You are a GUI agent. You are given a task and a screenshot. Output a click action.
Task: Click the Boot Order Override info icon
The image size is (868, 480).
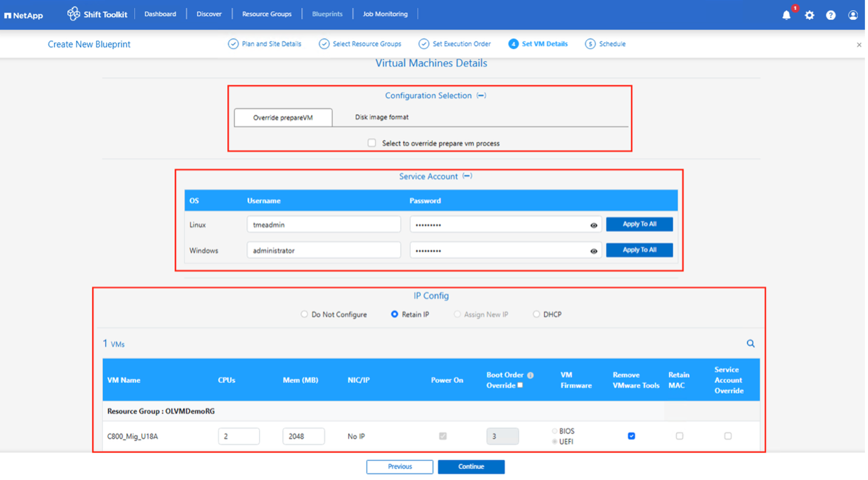[530, 375]
